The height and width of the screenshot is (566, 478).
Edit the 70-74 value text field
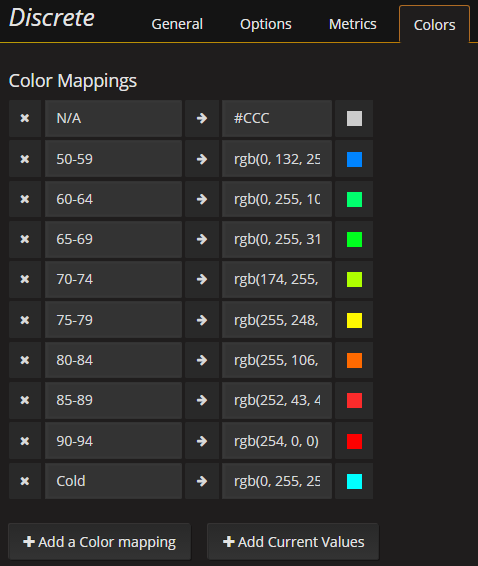(x=113, y=280)
